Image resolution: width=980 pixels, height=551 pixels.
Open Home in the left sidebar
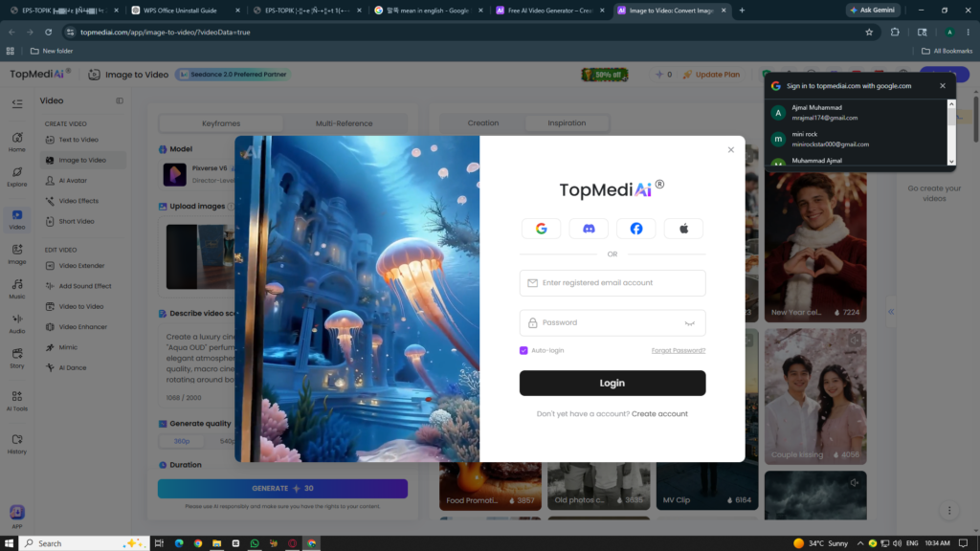pyautogui.click(x=17, y=142)
